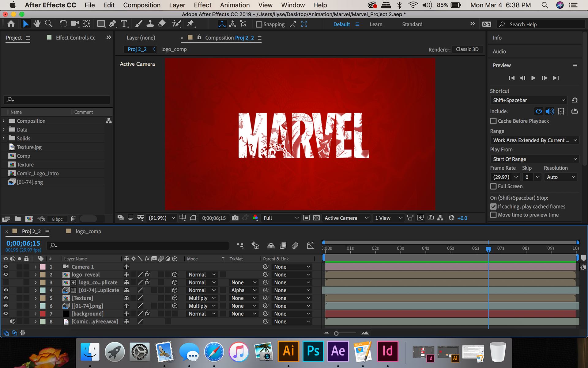
Task: Open the Animation menu
Action: tap(235, 5)
